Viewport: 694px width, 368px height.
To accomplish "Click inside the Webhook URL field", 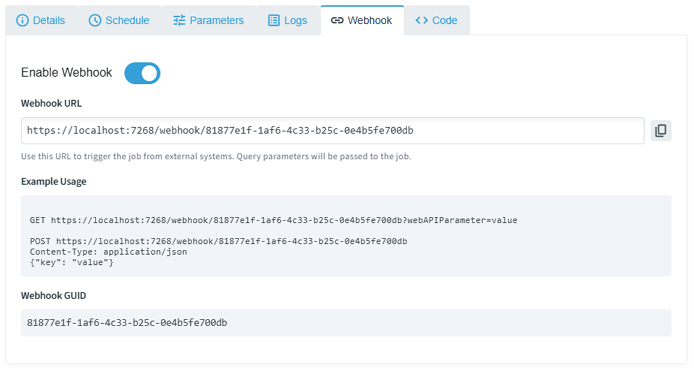I will (x=332, y=131).
